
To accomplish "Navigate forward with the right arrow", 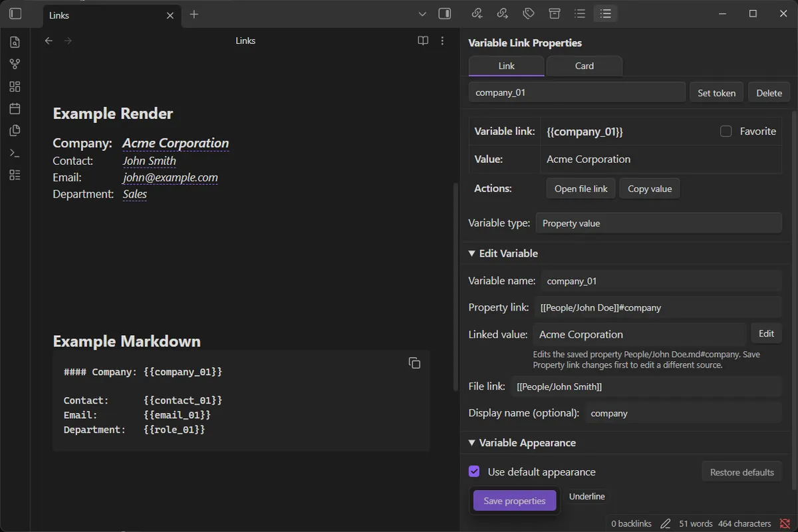I will click(x=68, y=41).
